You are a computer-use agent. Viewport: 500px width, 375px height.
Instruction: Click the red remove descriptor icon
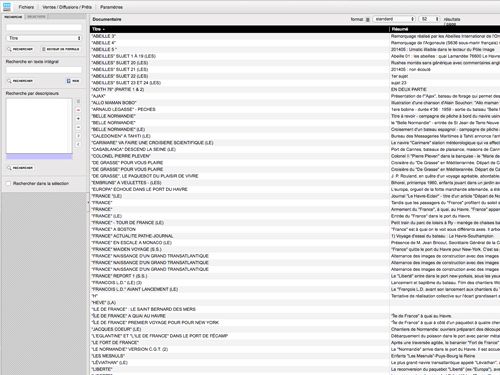pyautogui.click(x=78, y=110)
